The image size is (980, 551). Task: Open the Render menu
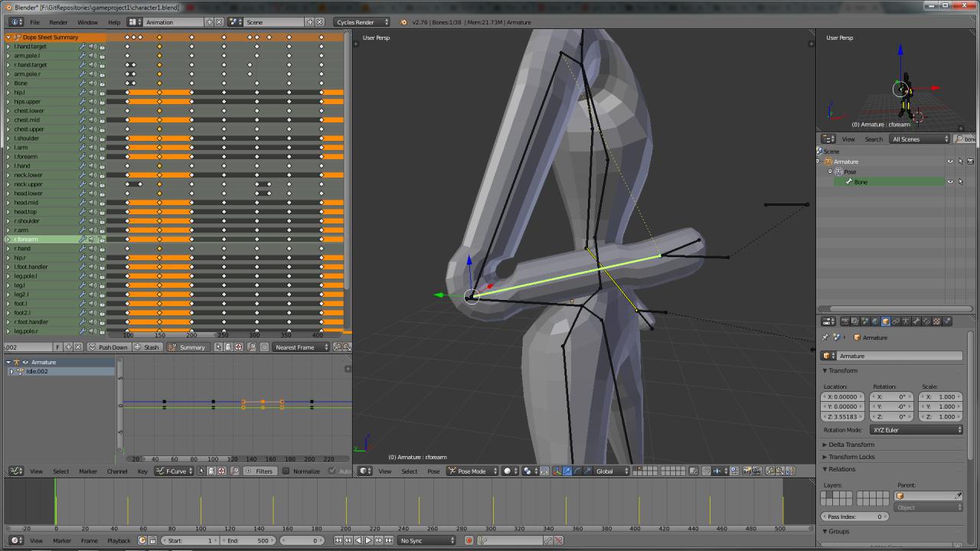click(x=58, y=22)
